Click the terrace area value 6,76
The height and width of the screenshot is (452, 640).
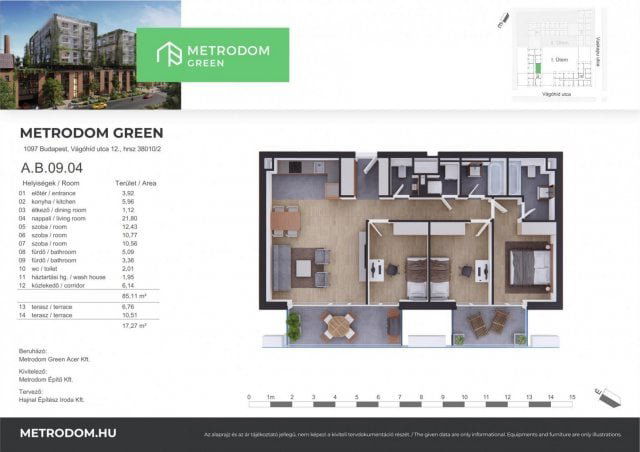[x=128, y=307]
